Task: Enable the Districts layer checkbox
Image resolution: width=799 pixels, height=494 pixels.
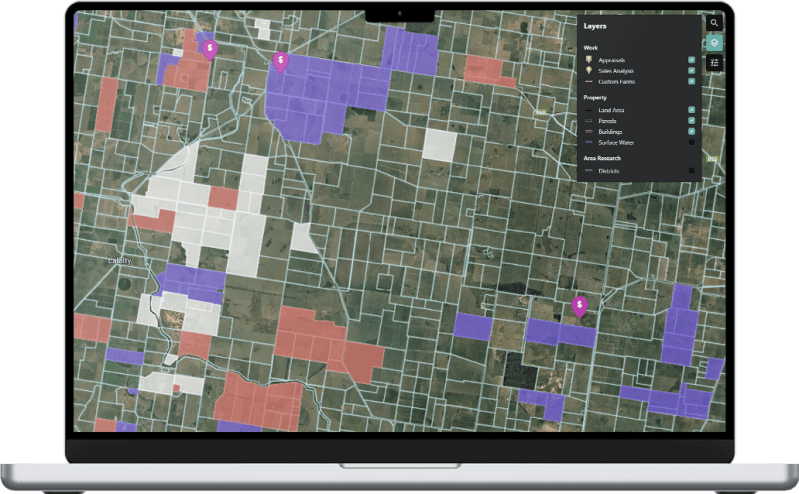Action: pos(691,171)
